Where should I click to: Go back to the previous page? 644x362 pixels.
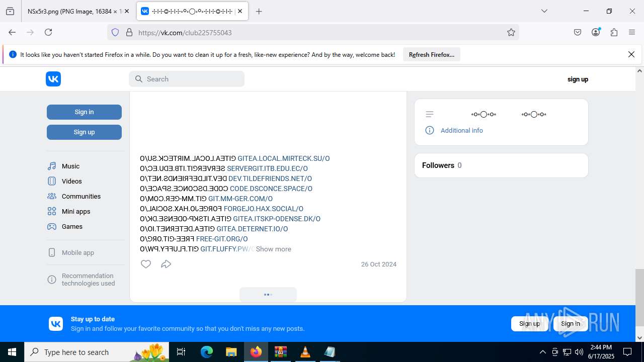pos(12,32)
